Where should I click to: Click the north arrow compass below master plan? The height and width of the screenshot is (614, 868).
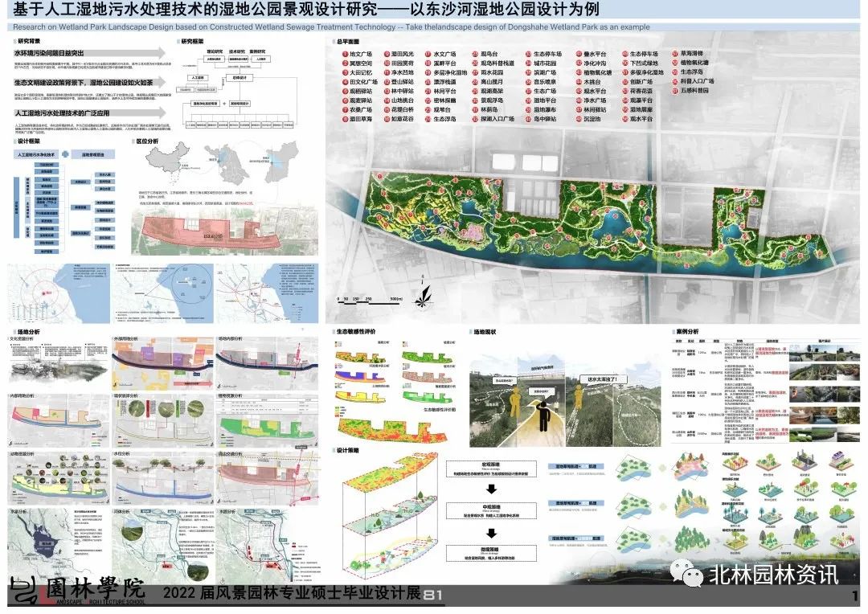[x=423, y=294]
